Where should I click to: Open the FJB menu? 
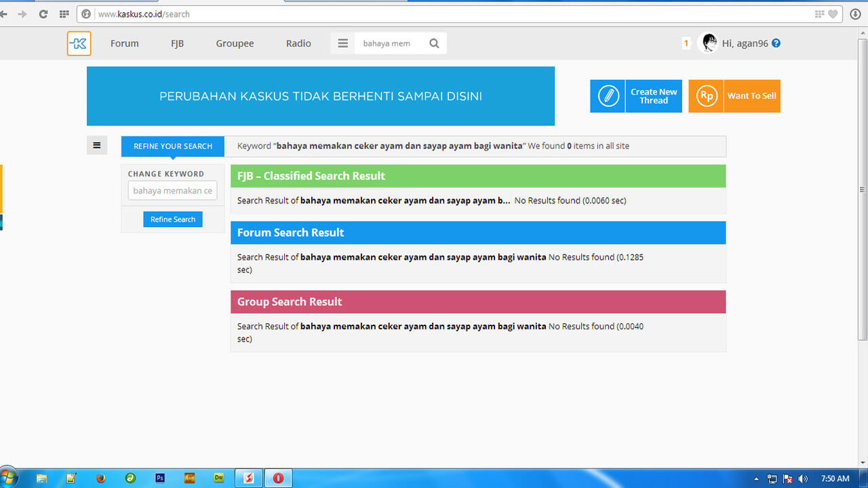(178, 43)
